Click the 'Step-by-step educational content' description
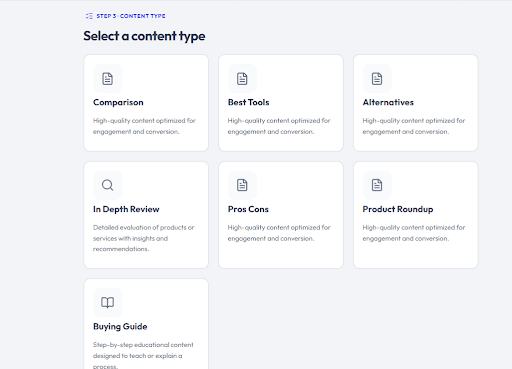 click(143, 355)
